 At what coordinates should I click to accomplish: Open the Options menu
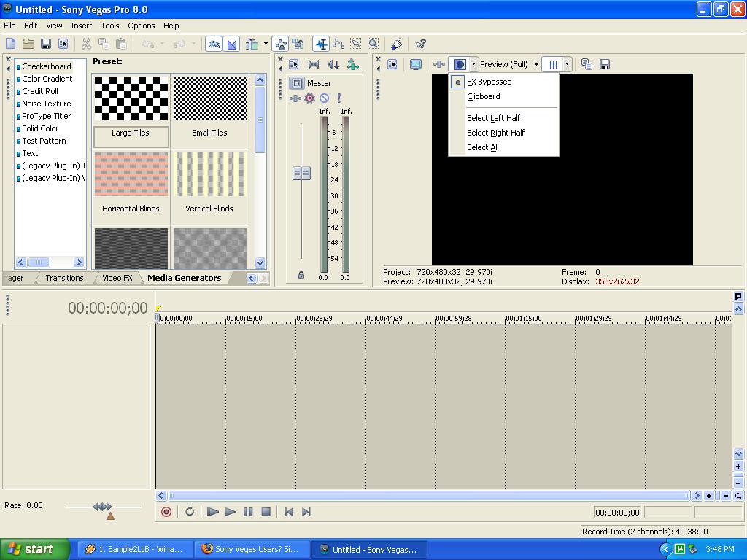[141, 26]
